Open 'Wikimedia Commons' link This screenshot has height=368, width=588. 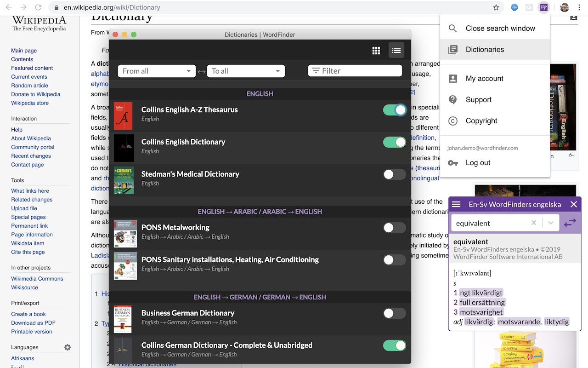click(37, 279)
